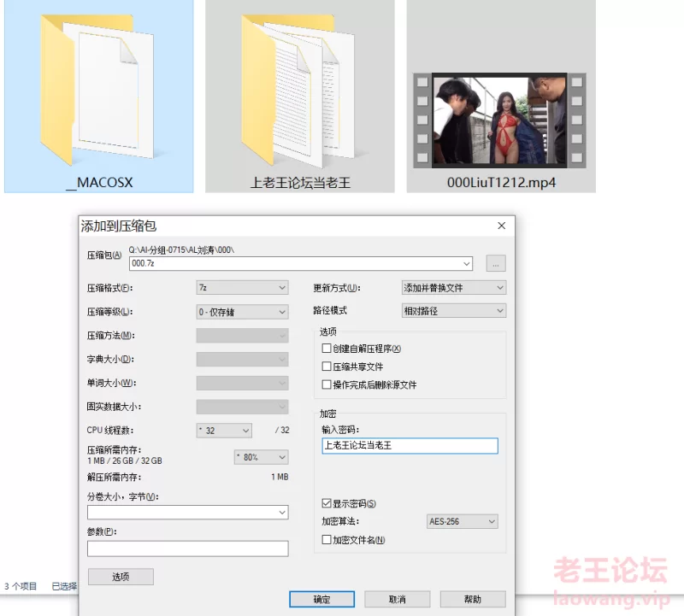Select the _MACOSX folder icon
This screenshot has height=616, width=684.
[97, 90]
